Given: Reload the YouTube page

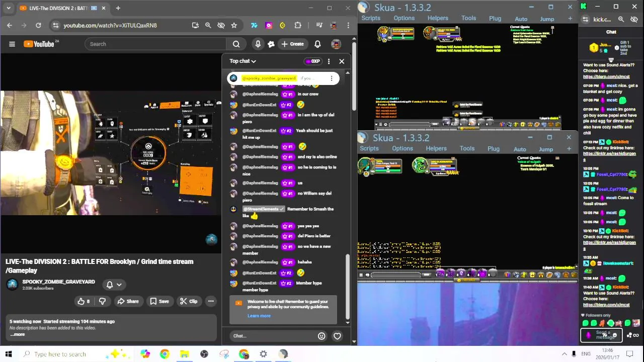Looking at the screenshot, I should (38, 25).
